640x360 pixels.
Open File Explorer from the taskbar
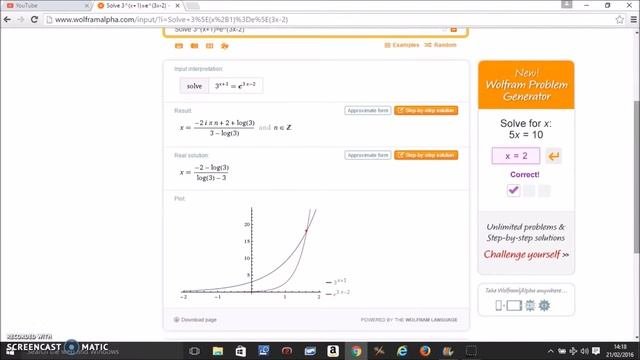[x=218, y=351]
